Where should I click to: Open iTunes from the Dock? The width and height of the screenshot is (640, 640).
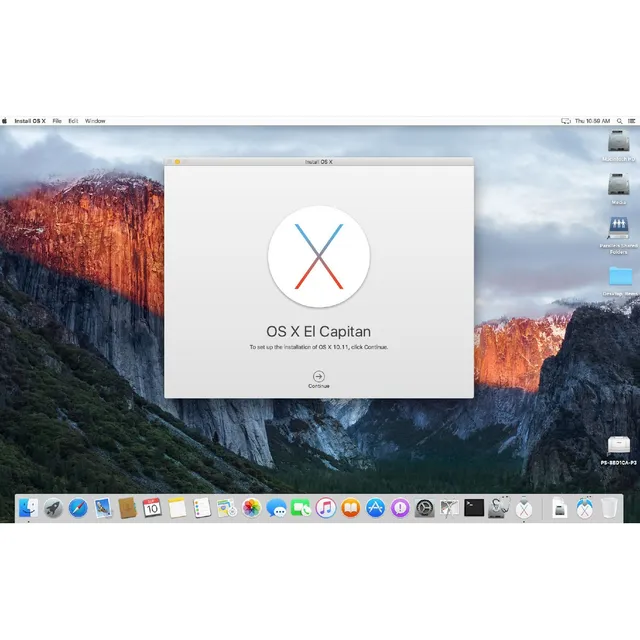click(x=326, y=508)
